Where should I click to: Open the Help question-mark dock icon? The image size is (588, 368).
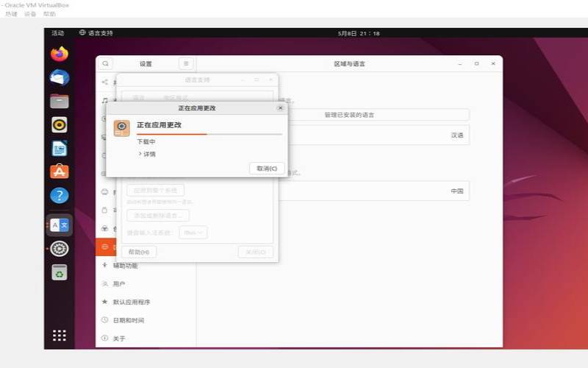[x=60, y=195]
